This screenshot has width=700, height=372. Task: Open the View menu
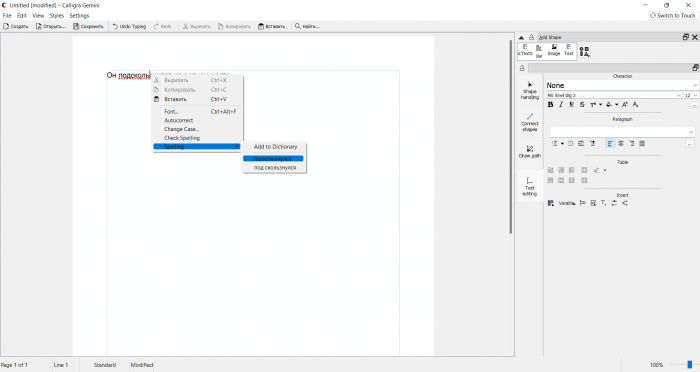(x=38, y=16)
